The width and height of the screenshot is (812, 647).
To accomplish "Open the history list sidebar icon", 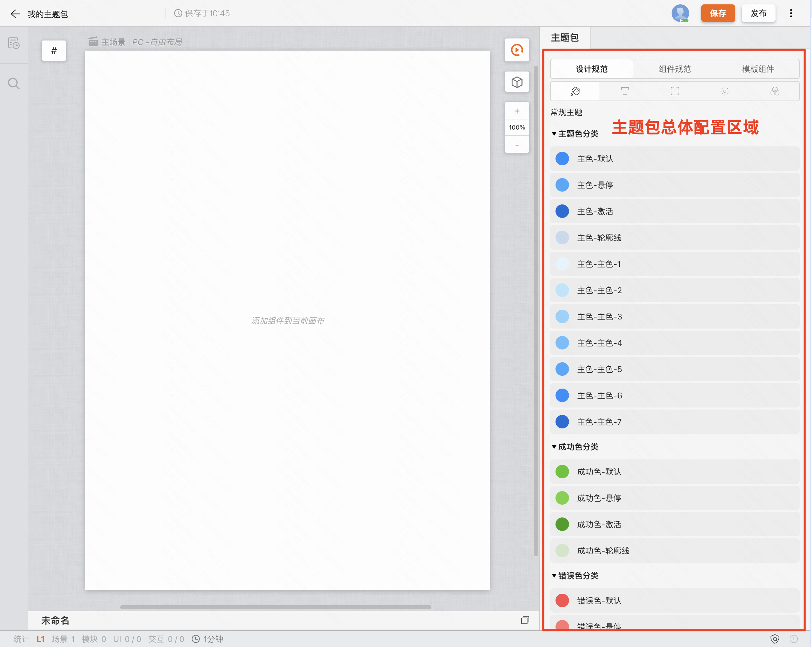I will coord(13,43).
